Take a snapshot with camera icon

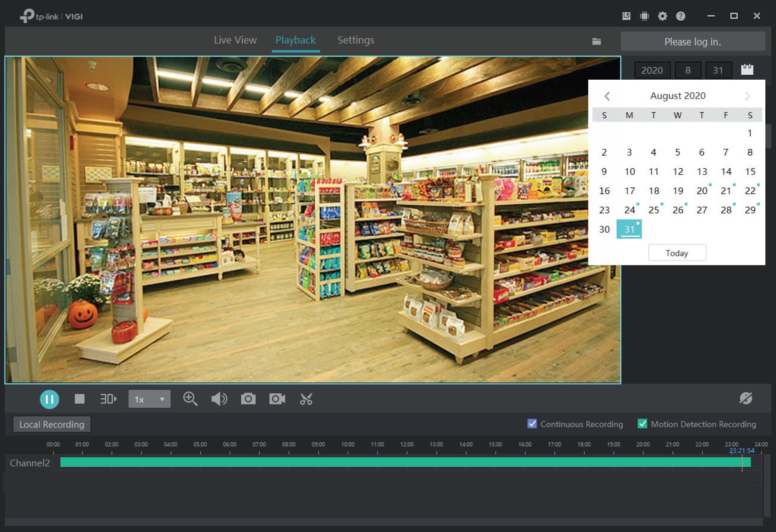pos(248,399)
